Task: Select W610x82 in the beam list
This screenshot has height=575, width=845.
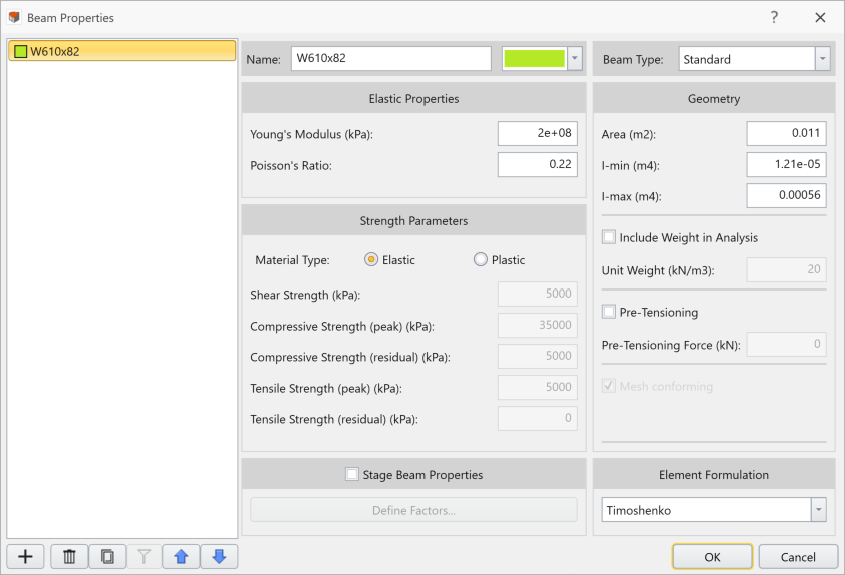Action: [122, 51]
